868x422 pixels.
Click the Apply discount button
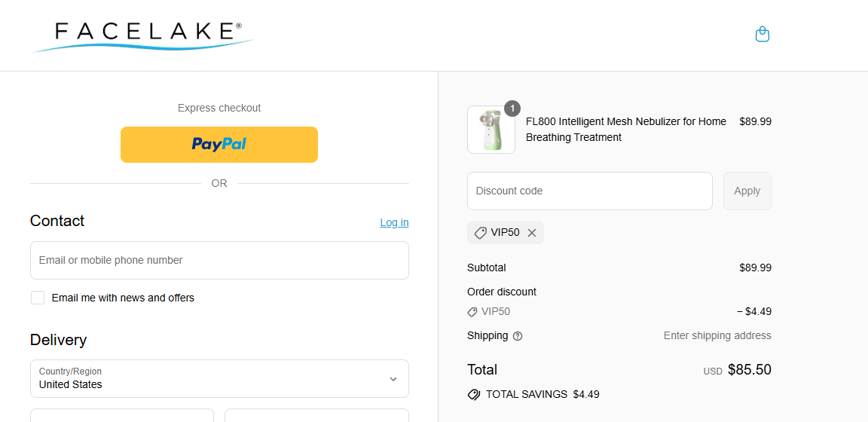pyautogui.click(x=747, y=191)
